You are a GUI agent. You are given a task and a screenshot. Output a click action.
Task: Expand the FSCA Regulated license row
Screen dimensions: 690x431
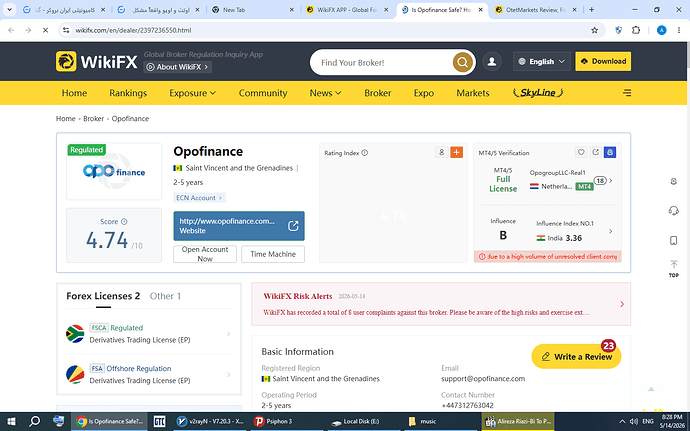pyautogui.click(x=149, y=334)
